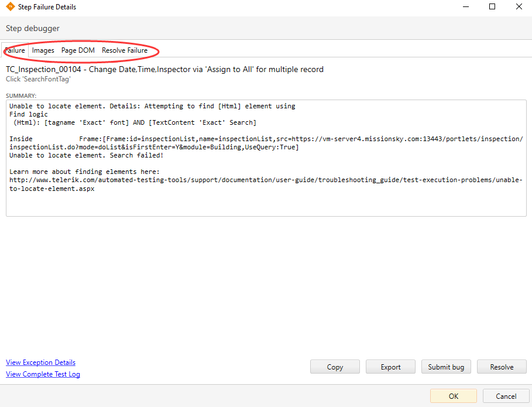Screen dimensions: 532x407
Task: Open the Images tab
Action: pyautogui.click(x=43, y=50)
